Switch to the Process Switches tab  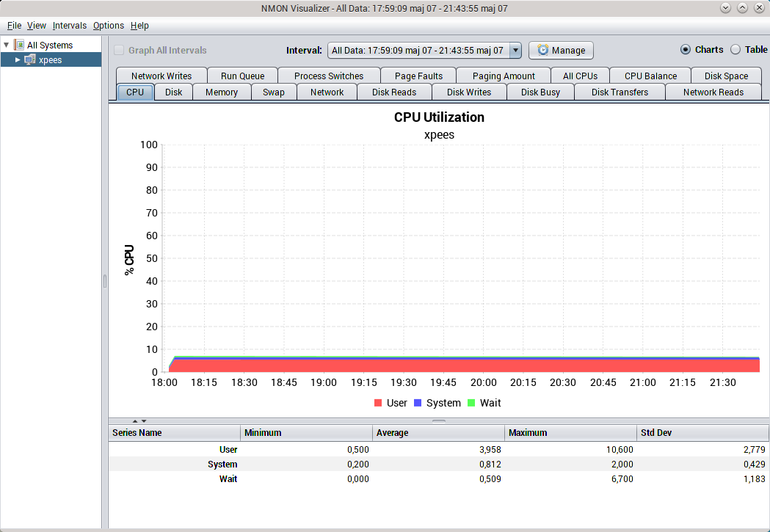[329, 76]
